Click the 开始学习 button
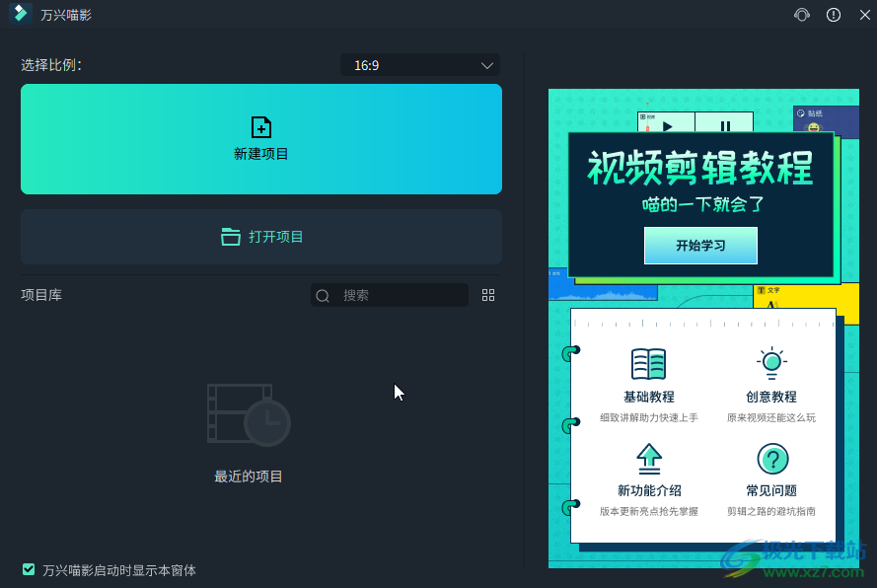This screenshot has height=588, width=877. (700, 246)
